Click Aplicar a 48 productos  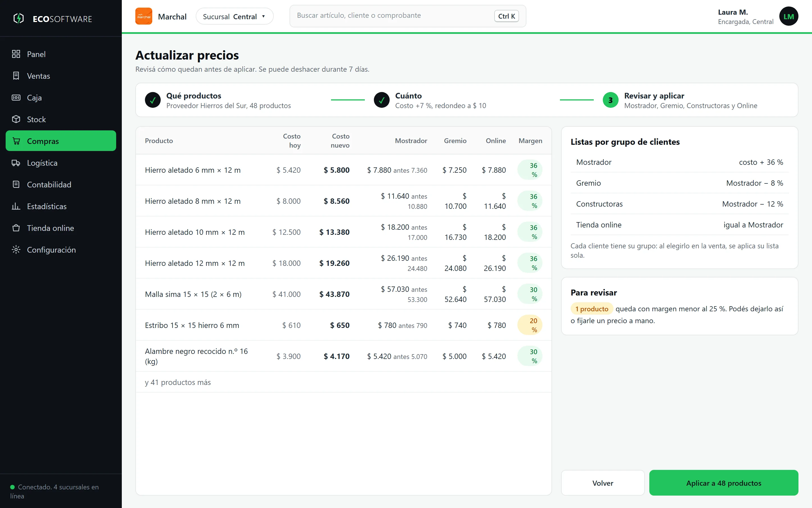pos(724,483)
